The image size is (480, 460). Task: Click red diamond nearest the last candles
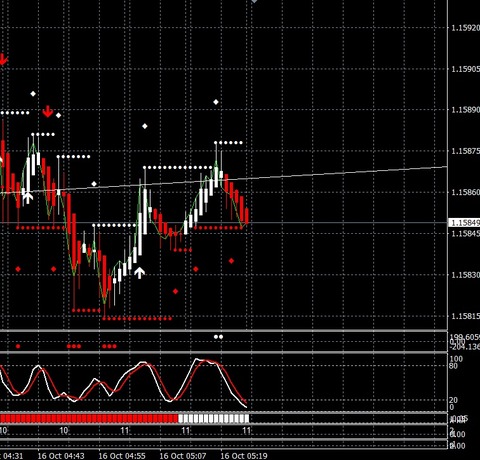pyautogui.click(x=231, y=261)
